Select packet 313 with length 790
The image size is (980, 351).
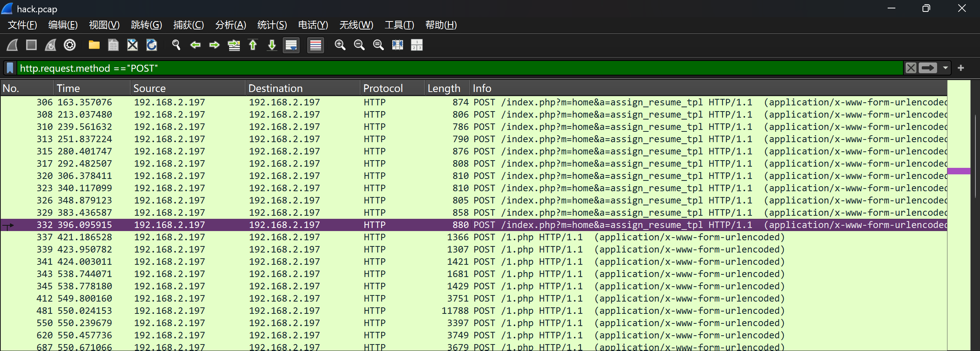click(x=474, y=139)
